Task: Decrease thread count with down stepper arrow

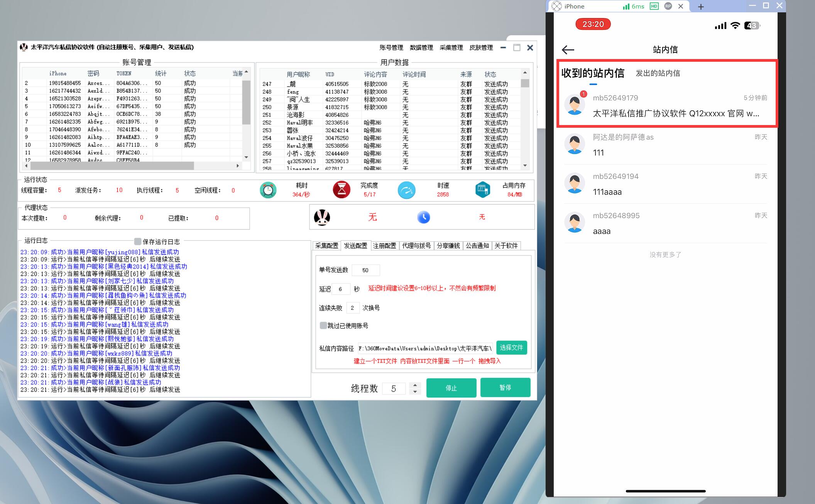Action: click(415, 392)
